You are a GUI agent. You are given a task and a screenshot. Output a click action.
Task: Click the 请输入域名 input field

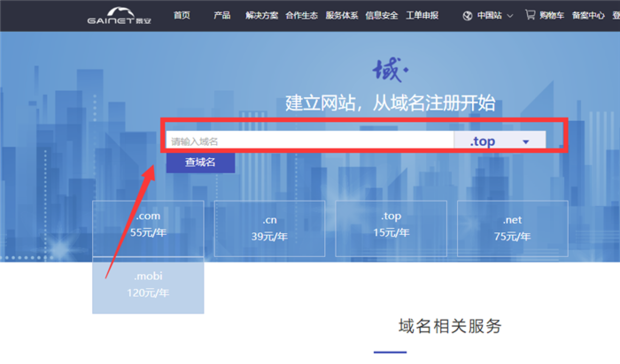pos(310,140)
